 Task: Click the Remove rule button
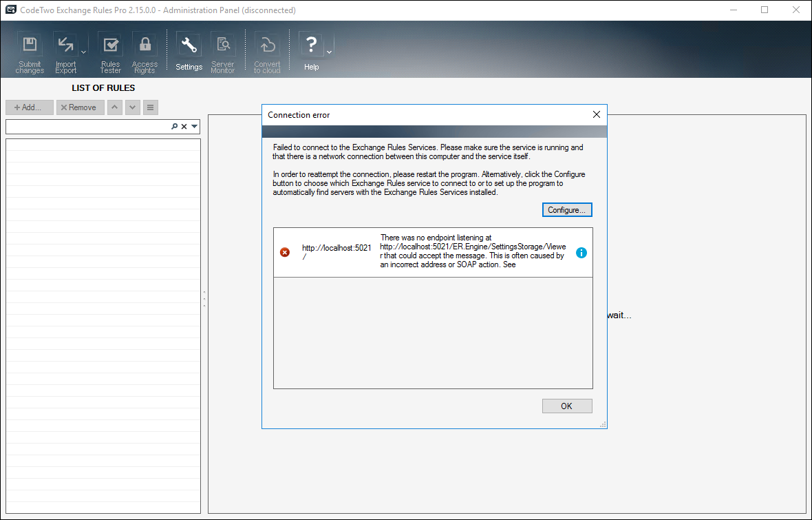pyautogui.click(x=80, y=107)
